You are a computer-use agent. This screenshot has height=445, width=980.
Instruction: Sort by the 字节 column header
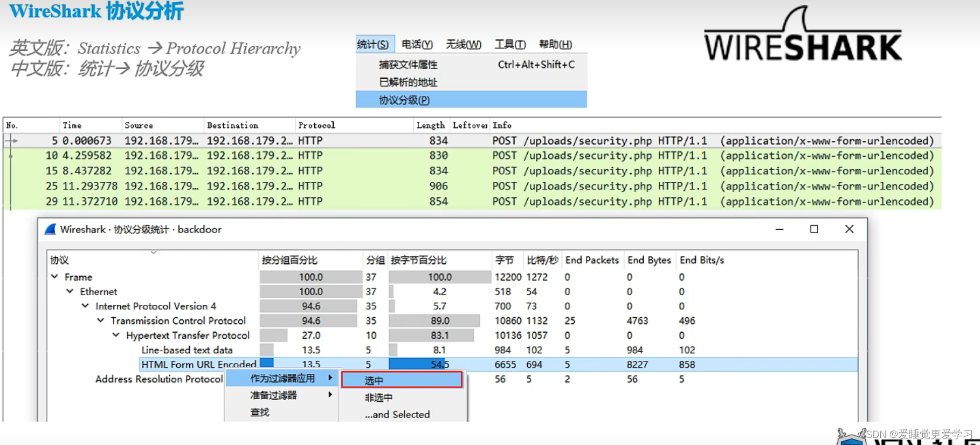pyautogui.click(x=507, y=260)
